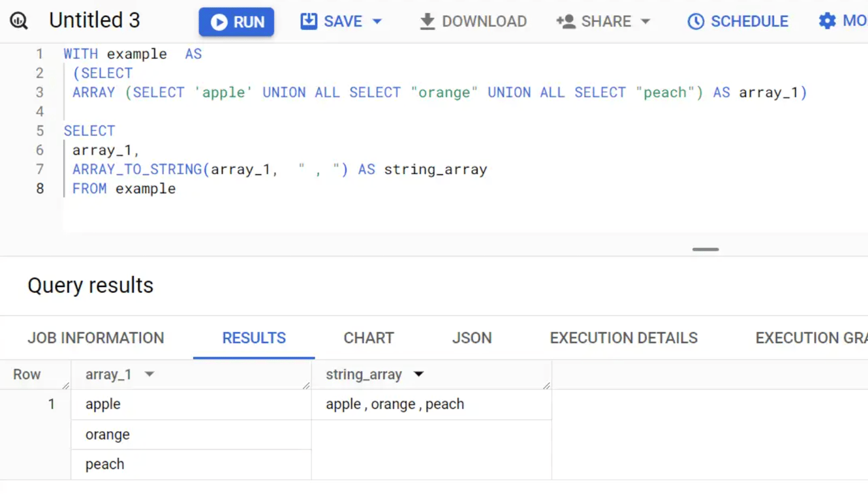Place cursor in line 1 'WITH example AS'

(x=132, y=54)
